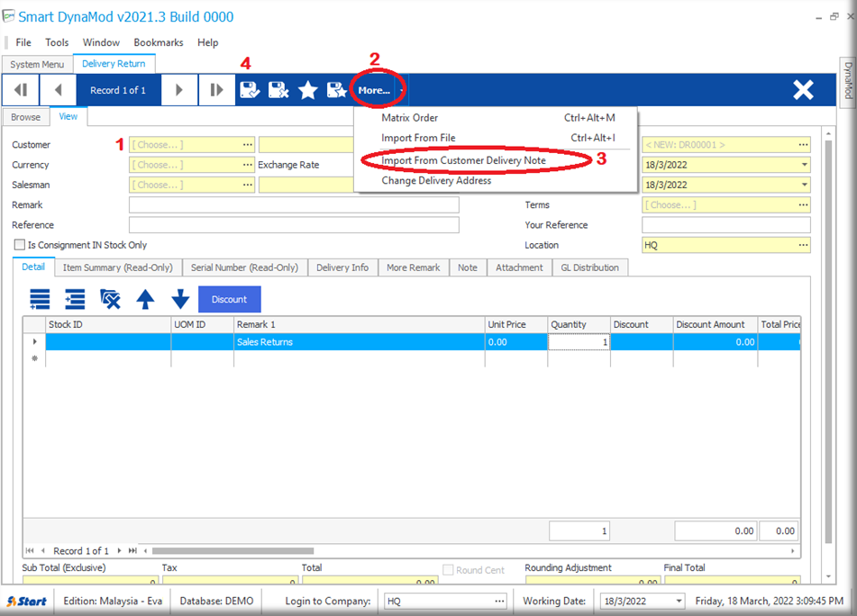This screenshot has height=616, width=857.
Task: Go to the next record
Action: pos(179,90)
